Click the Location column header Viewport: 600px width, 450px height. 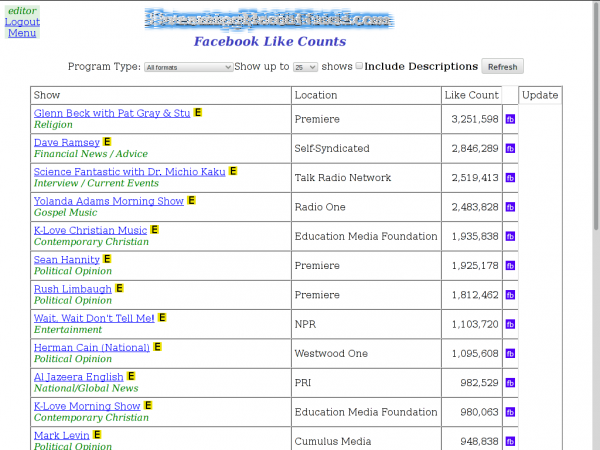(x=366, y=95)
